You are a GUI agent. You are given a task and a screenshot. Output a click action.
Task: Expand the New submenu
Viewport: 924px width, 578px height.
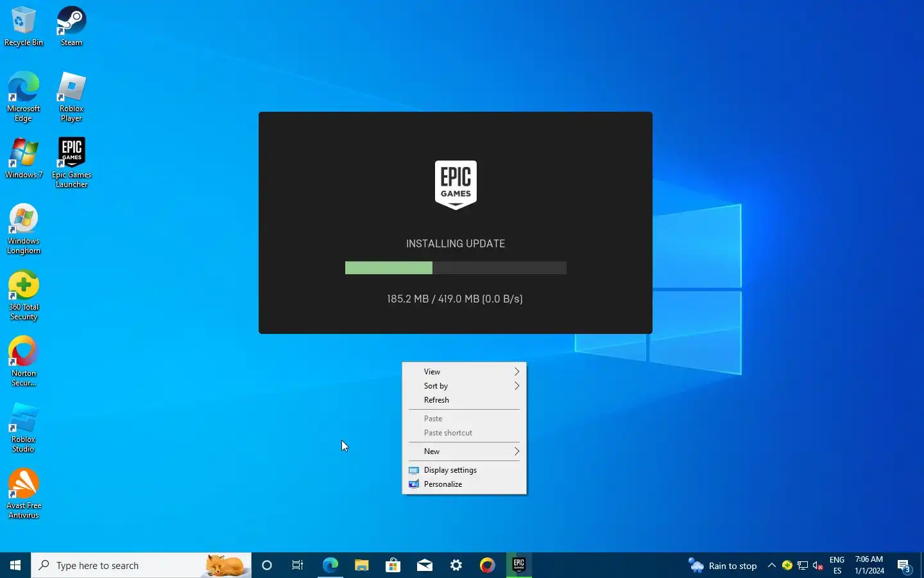pyautogui.click(x=465, y=451)
